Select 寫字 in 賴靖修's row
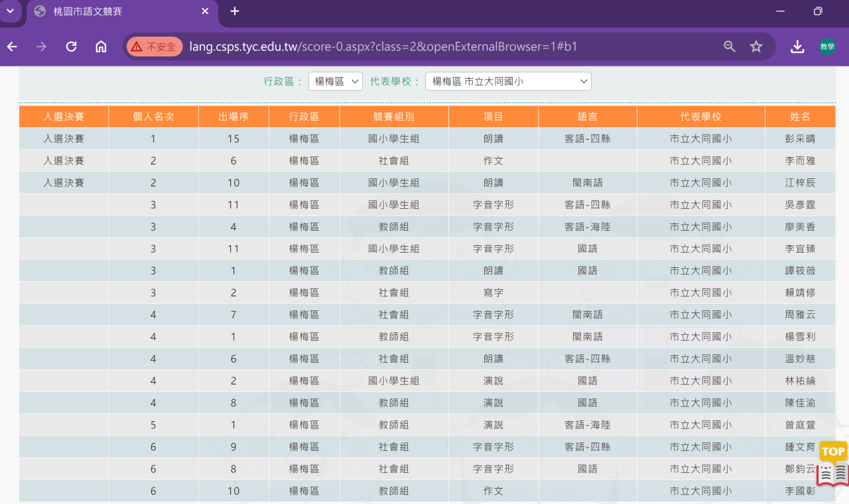Screen dimensions: 849x504 pos(493,292)
